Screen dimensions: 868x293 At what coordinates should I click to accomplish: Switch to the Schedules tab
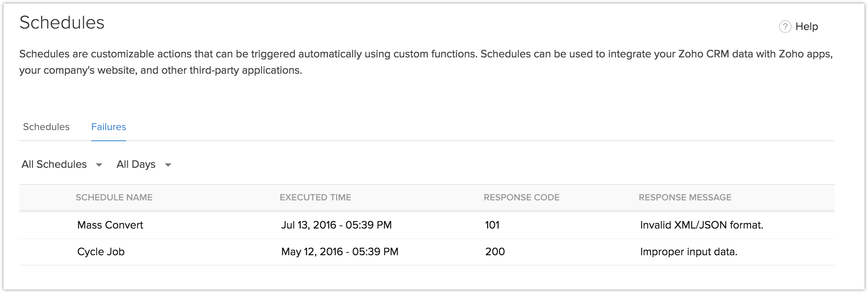coord(46,127)
